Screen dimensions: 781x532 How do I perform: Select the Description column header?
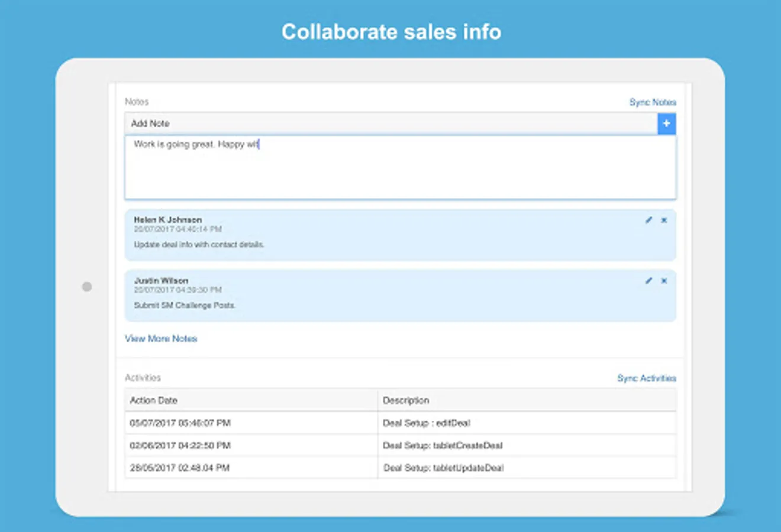point(406,401)
